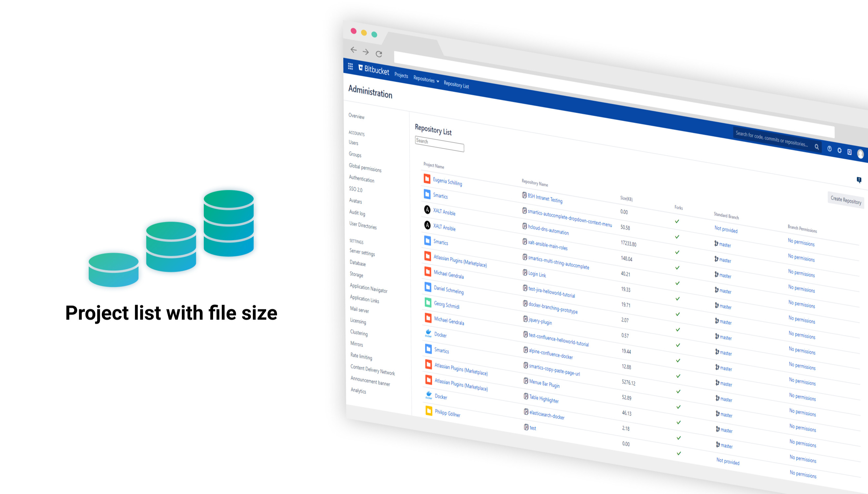Image resolution: width=868 pixels, height=494 pixels.
Task: Open the Repository List nav item
Action: click(456, 84)
